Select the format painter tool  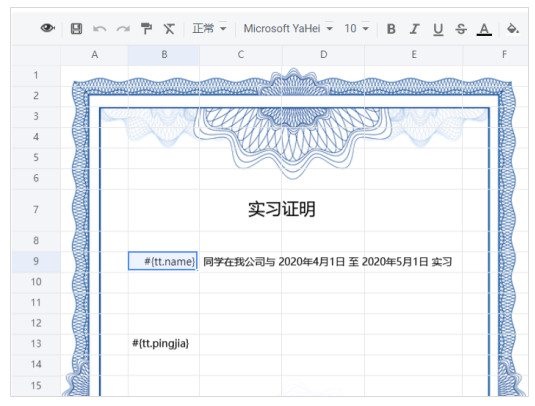pos(146,29)
